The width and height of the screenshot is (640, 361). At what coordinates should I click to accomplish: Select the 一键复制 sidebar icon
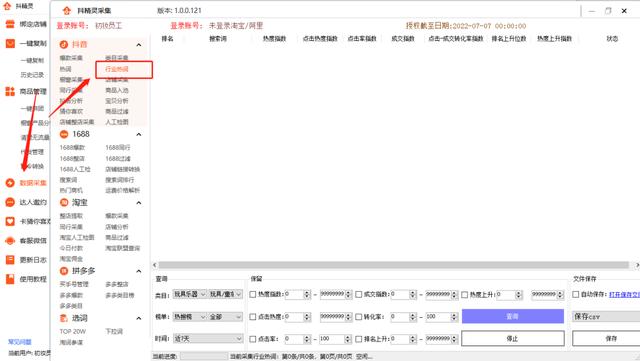point(10,43)
